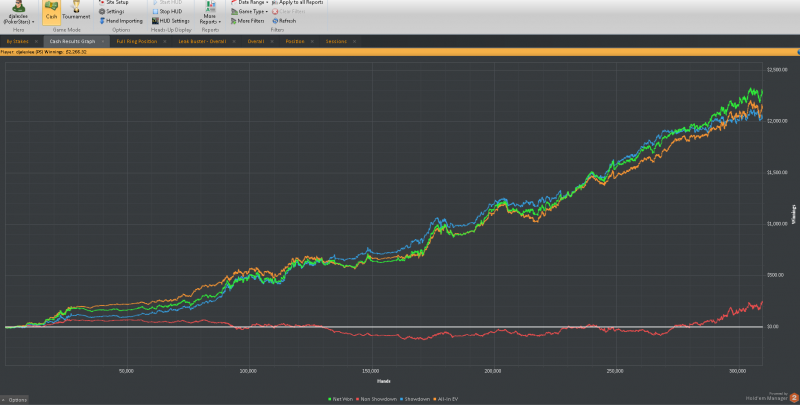The image size is (800, 405).
Task: Switch to the Sessions tab
Action: [x=336, y=41]
